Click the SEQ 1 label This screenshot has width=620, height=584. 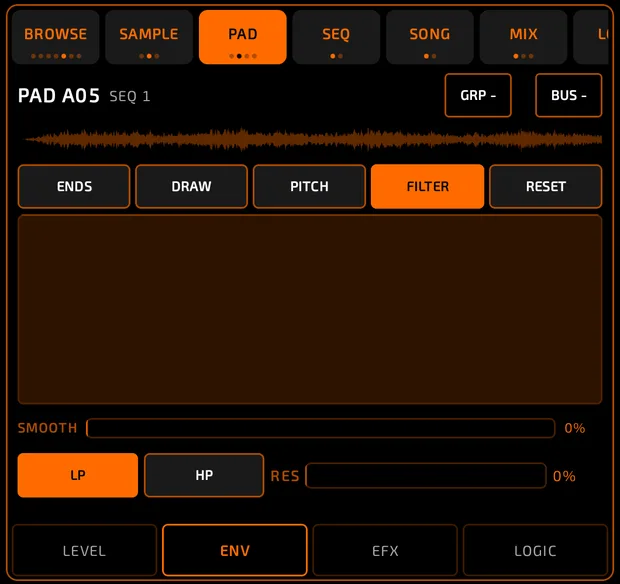click(x=130, y=96)
